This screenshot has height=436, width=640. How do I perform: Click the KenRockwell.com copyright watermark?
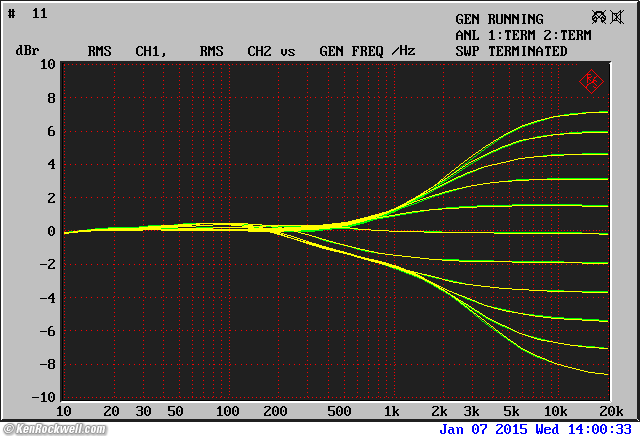coord(55,429)
